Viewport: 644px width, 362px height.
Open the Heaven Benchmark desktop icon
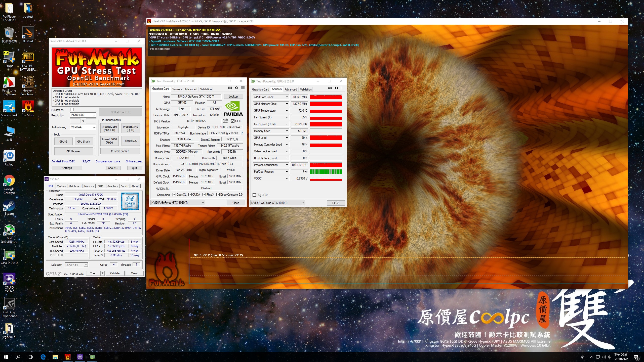tap(28, 86)
